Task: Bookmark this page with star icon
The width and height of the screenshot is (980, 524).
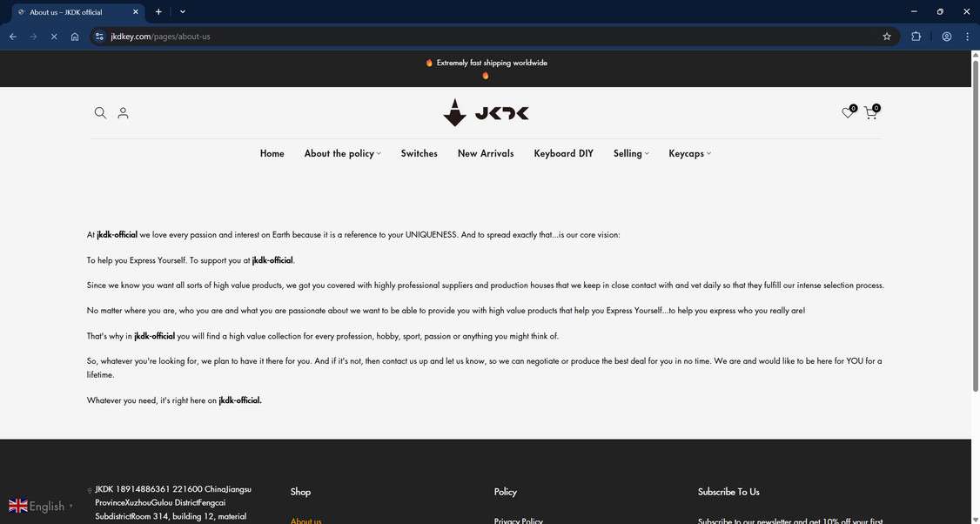Action: (x=886, y=37)
